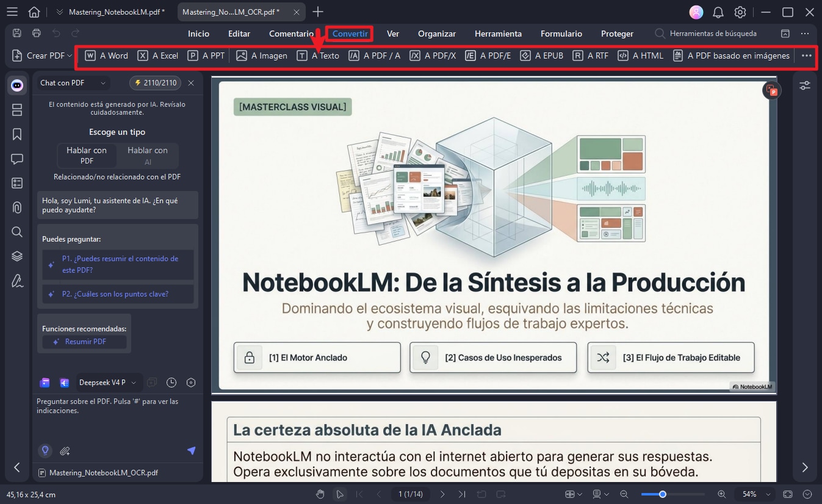Image resolution: width=822 pixels, height=504 pixels.
Task: Click the 2110/2110 credits badge
Action: point(156,83)
